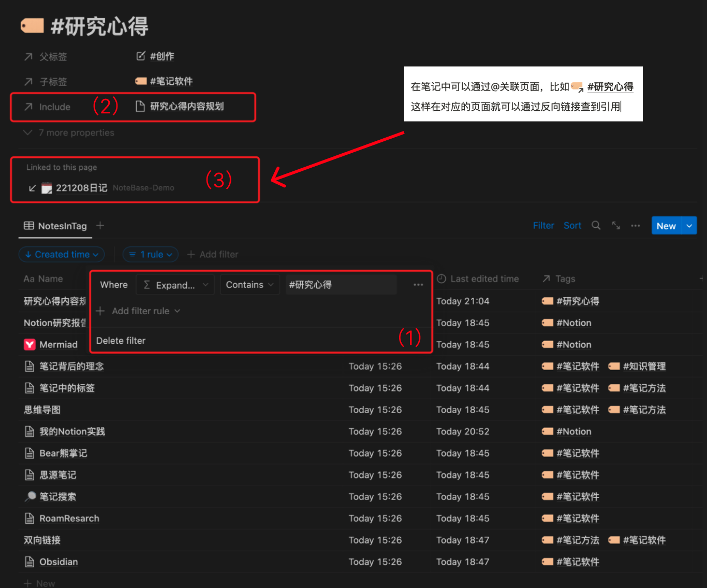Click the 子标签 property label
This screenshot has width=707, height=588.
coord(53,82)
